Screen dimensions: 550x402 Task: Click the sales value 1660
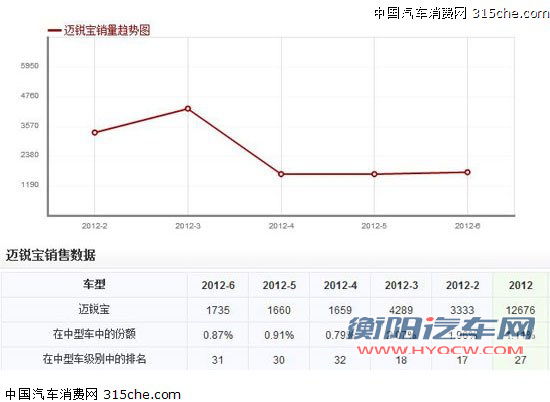tap(279, 310)
